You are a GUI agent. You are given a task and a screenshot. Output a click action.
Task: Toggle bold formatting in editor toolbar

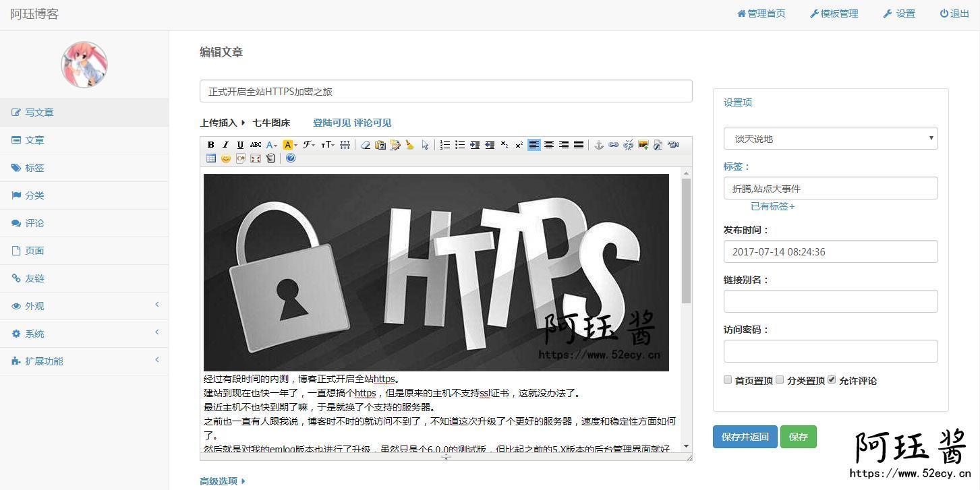[211, 144]
